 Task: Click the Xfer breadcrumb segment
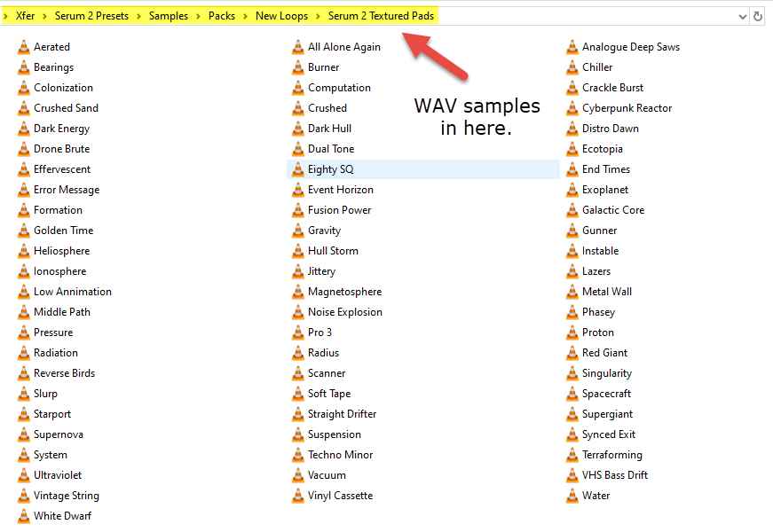pos(25,16)
